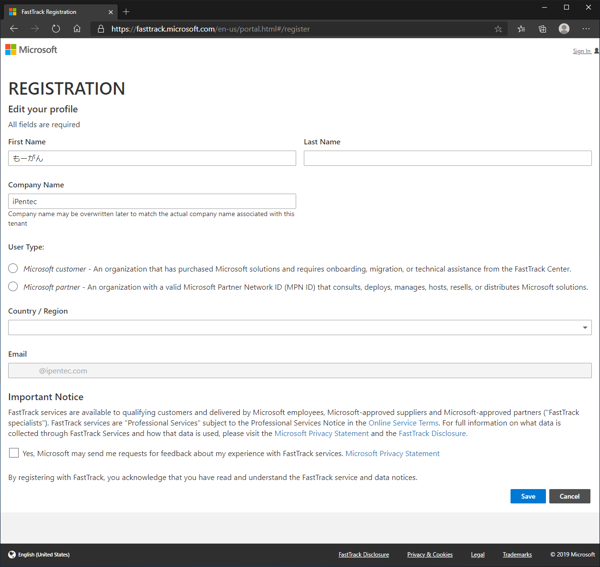Click the First Name input field
600x567 pixels.
tap(152, 158)
